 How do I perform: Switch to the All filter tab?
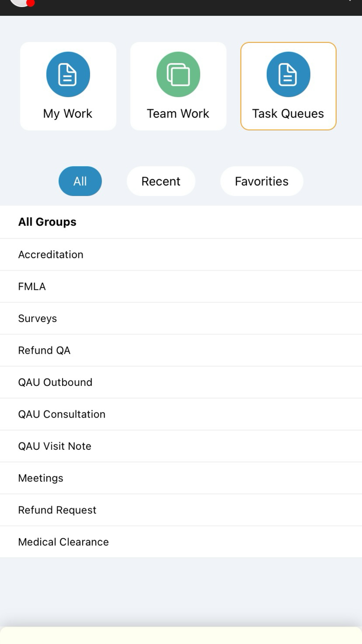pos(80,181)
